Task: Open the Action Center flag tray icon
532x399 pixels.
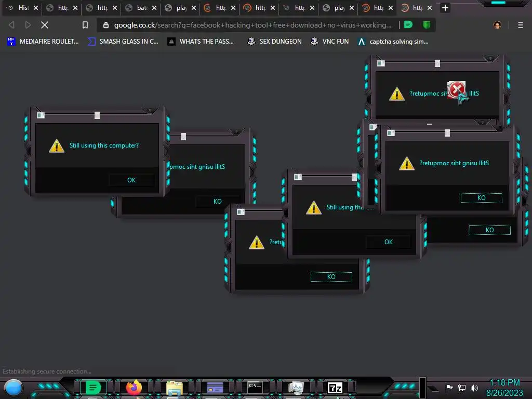Action: 449,388
